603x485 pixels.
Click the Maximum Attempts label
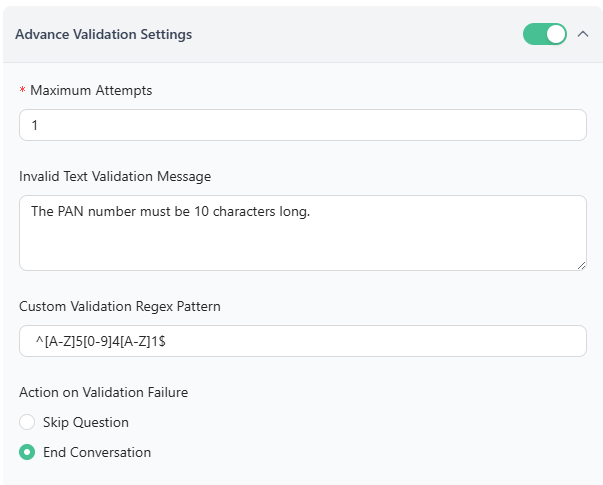click(x=91, y=90)
